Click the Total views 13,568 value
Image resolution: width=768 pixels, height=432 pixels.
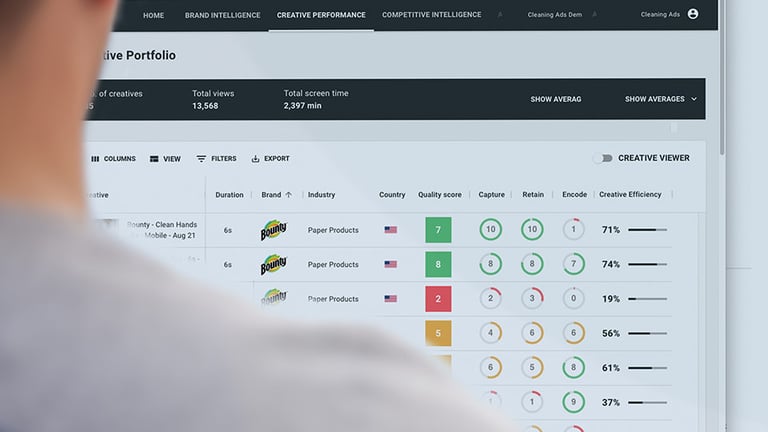click(205, 106)
